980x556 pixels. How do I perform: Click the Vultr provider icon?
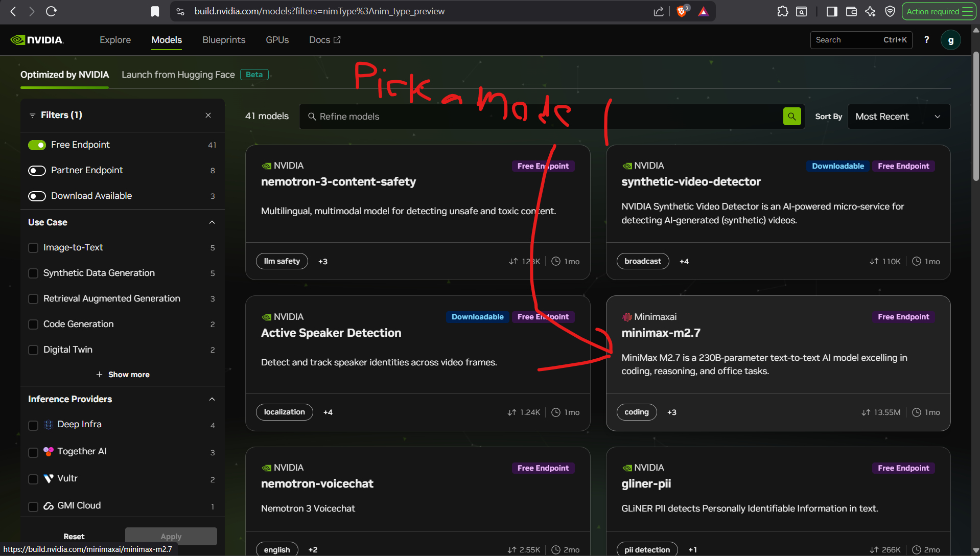click(x=49, y=478)
